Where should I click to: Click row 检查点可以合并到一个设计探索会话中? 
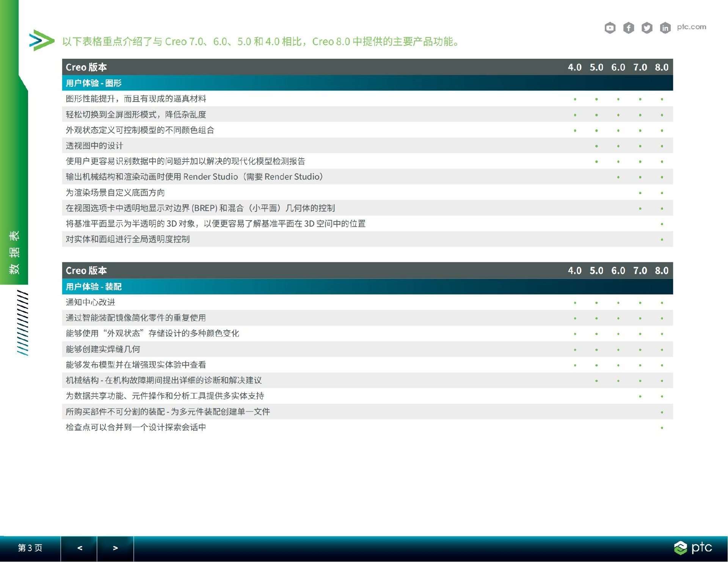point(367,427)
